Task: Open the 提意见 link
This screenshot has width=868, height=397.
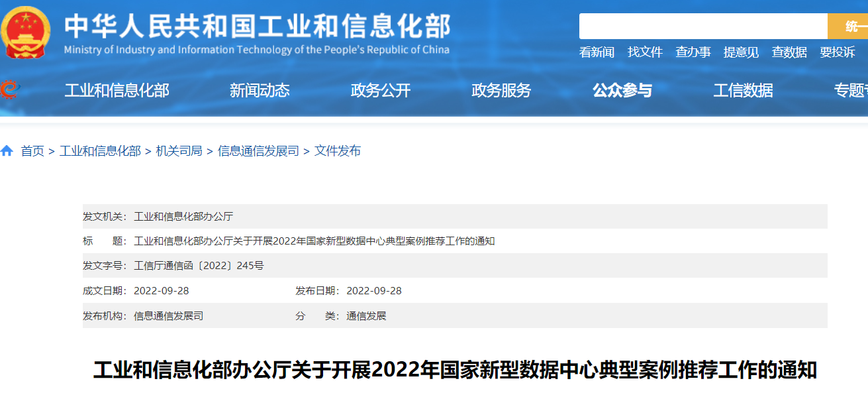Action: click(741, 52)
